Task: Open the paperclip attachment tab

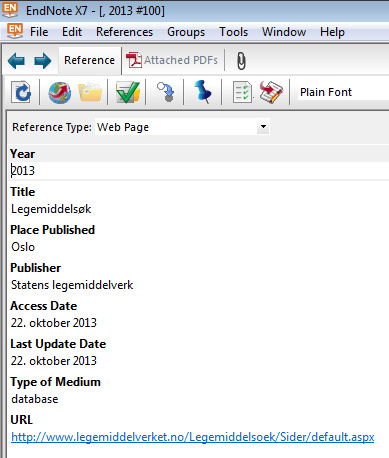Action: click(x=241, y=61)
